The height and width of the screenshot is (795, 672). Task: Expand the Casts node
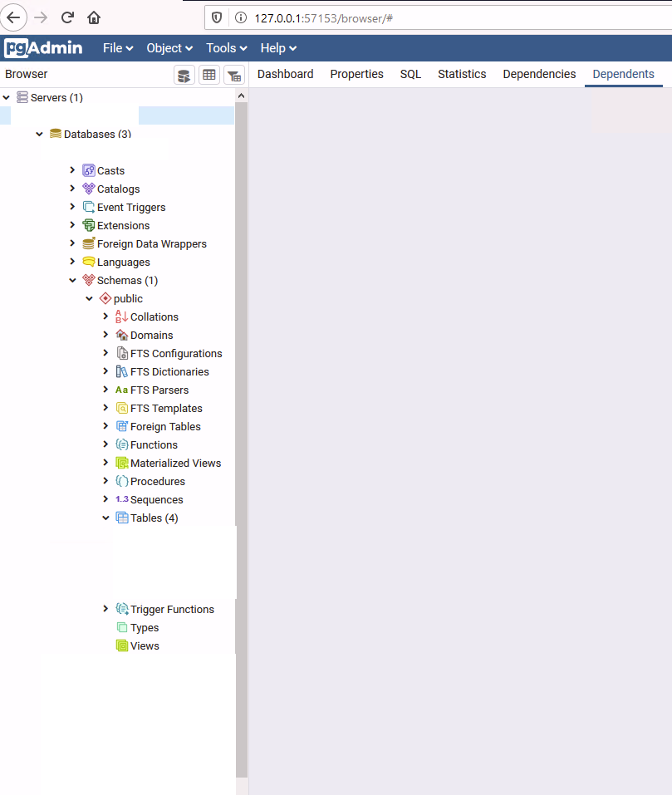pos(72,169)
